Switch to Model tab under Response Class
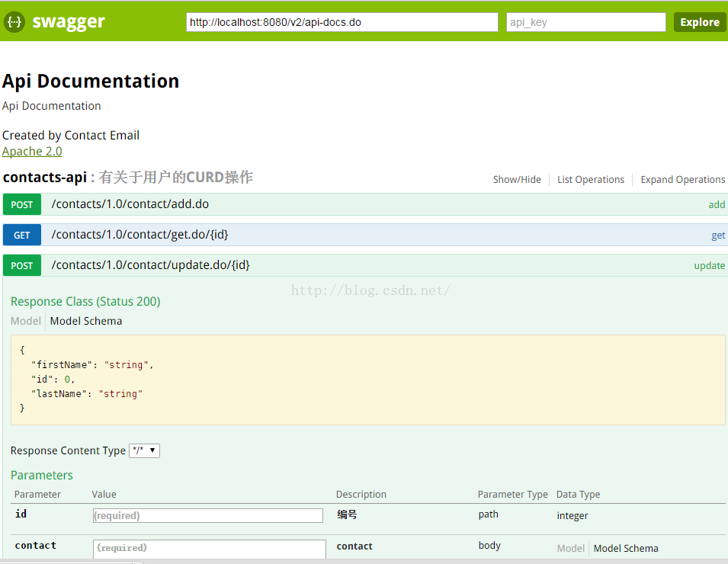This screenshot has width=728, height=564. 25,321
